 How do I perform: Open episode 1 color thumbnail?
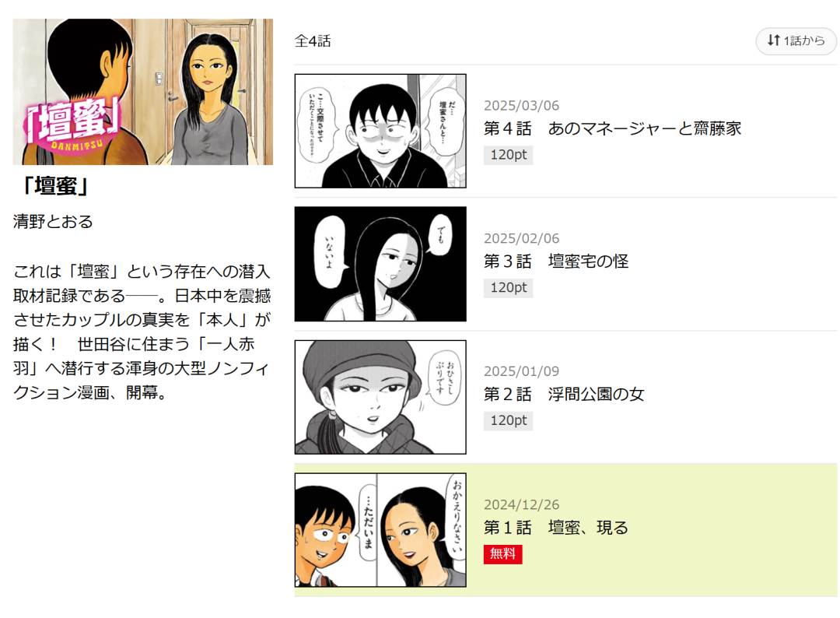pos(380,530)
